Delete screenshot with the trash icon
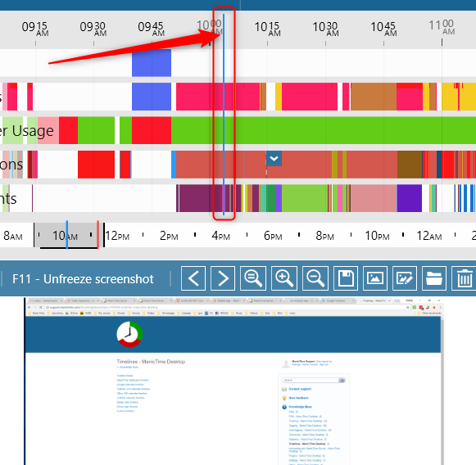Screen dimensions: 476x465 [x=464, y=278]
